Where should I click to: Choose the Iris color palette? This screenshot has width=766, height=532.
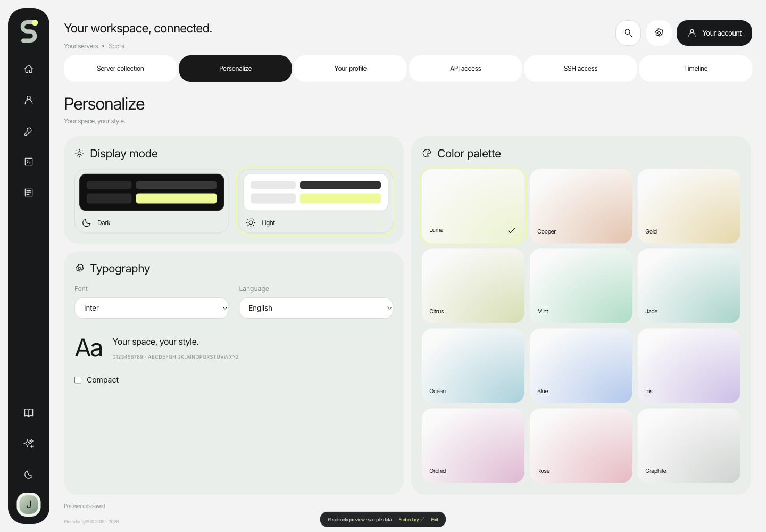coord(689,366)
